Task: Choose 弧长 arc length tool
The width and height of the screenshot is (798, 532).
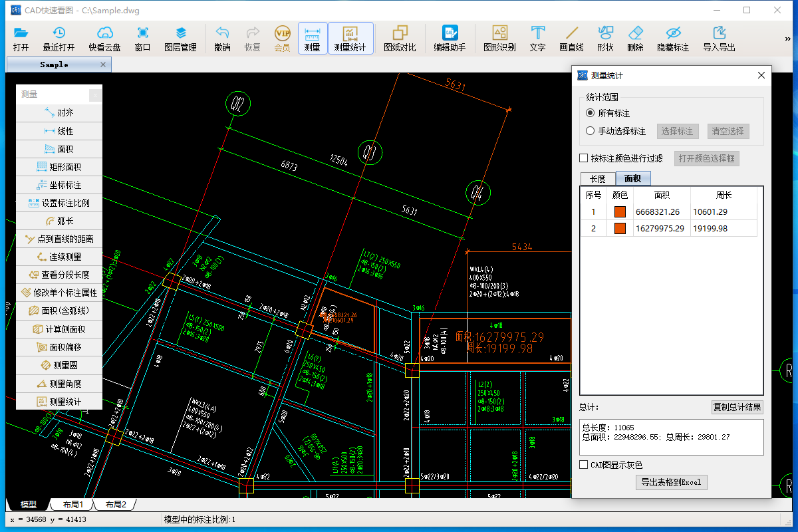Action: click(59, 221)
